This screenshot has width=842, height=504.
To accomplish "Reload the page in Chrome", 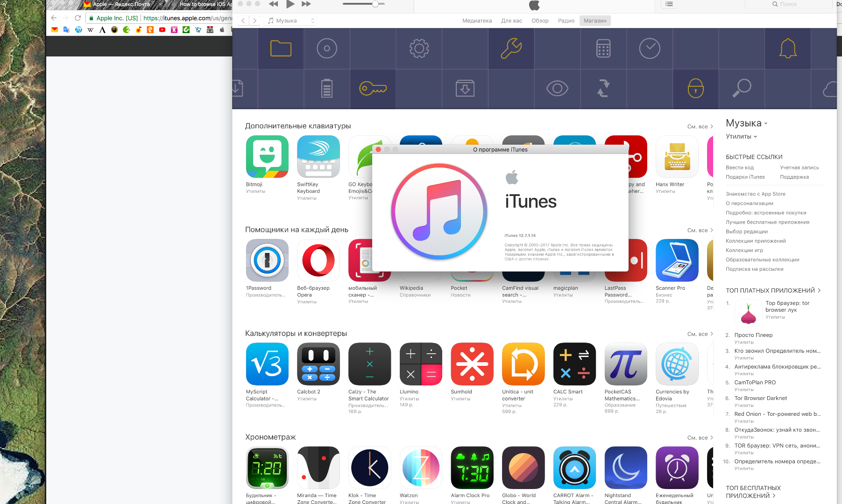I will coord(78,18).
